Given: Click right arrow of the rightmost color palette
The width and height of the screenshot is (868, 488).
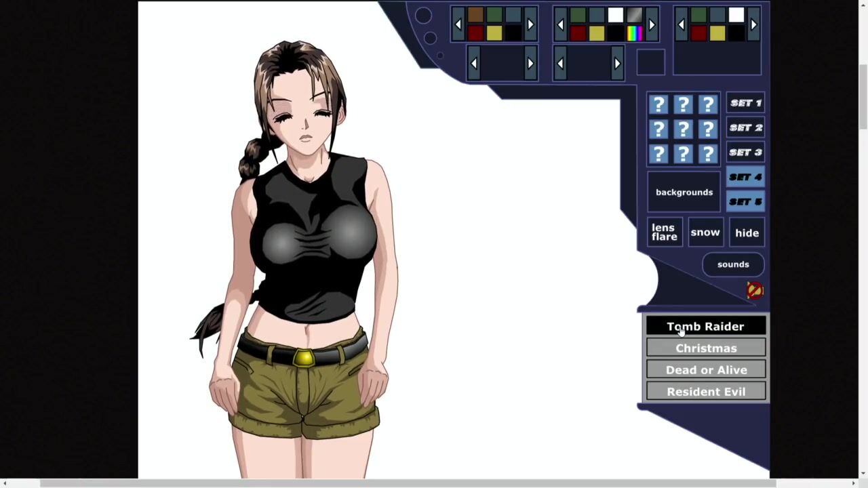Looking at the screenshot, I should tap(753, 24).
